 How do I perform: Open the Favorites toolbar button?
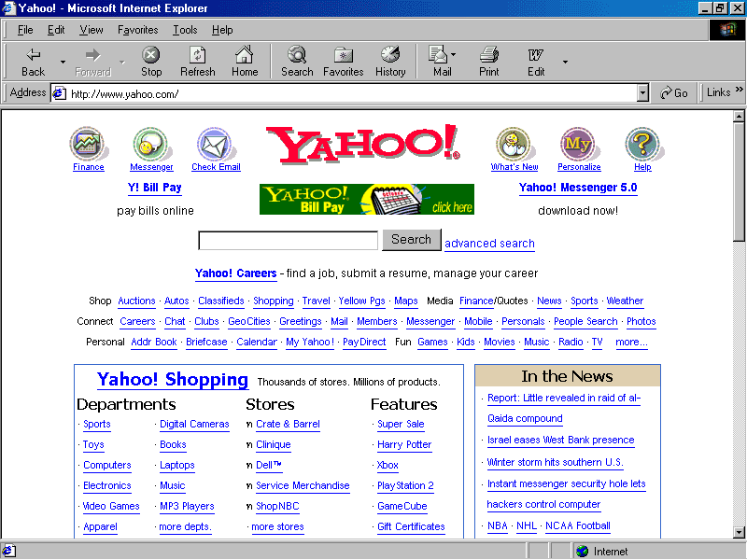pos(343,62)
